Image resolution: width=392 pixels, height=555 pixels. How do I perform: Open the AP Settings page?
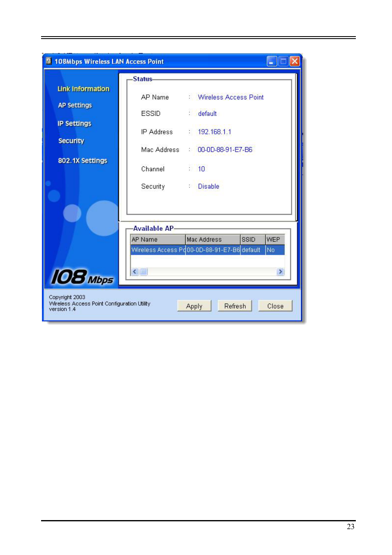[75, 105]
